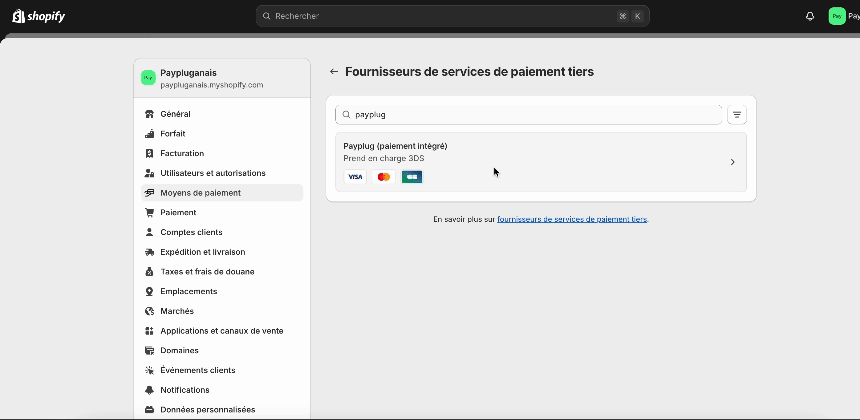Image resolution: width=860 pixels, height=420 pixels.
Task: Go back using the left arrow
Action: pos(333,72)
